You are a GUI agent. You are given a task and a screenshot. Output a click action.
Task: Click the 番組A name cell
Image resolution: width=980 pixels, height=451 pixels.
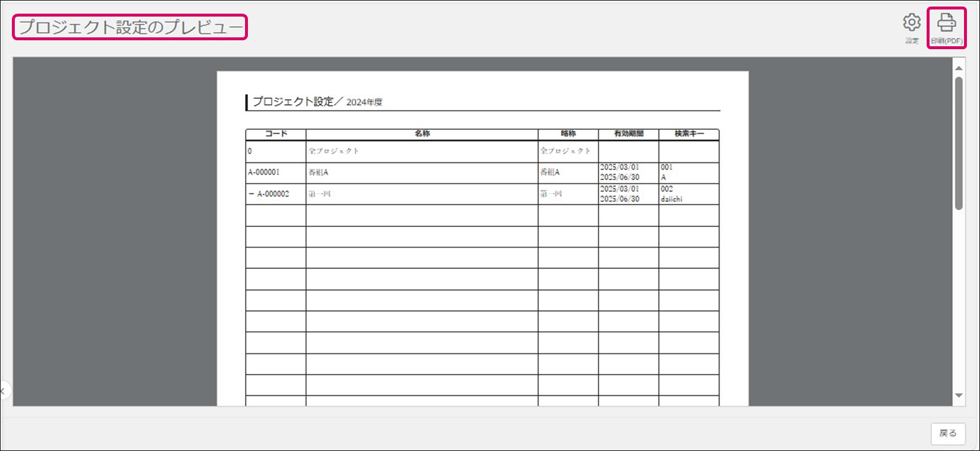click(x=319, y=172)
